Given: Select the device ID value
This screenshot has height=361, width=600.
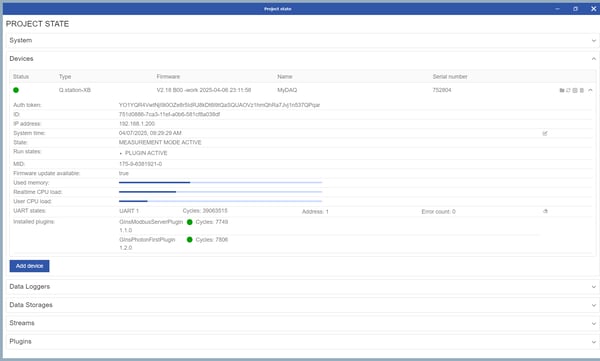Looking at the screenshot, I should tap(170, 114).
